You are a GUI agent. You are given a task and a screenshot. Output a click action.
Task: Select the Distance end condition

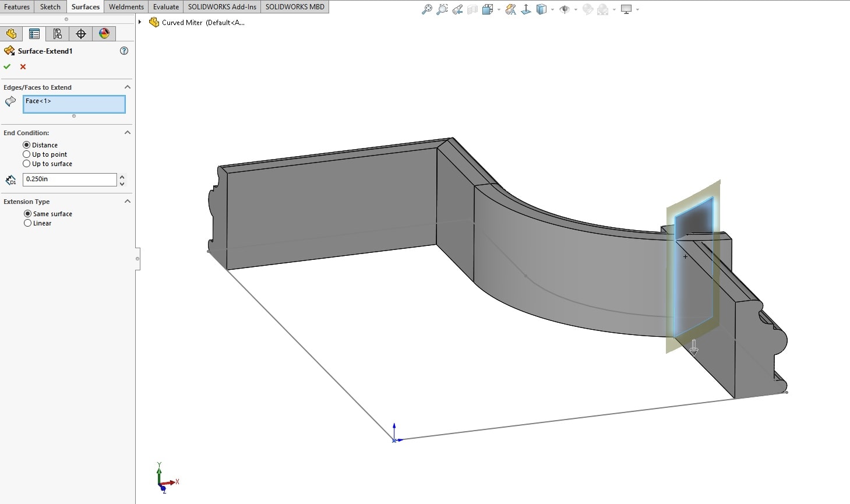click(x=26, y=145)
